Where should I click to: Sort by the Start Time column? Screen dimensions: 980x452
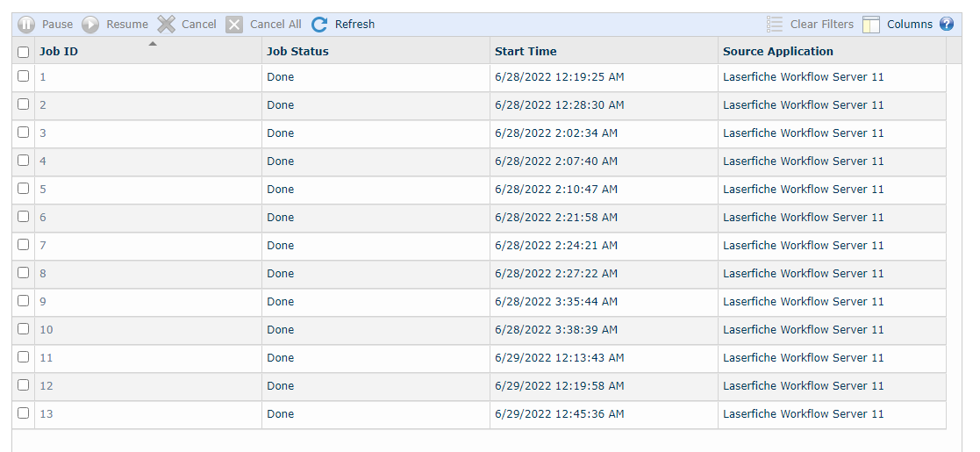point(526,52)
